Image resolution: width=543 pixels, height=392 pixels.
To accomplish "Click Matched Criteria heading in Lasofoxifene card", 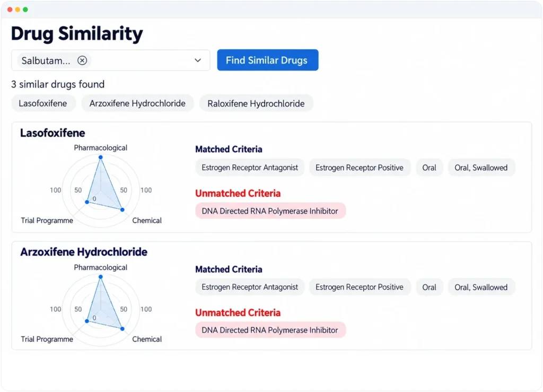I will point(229,149).
